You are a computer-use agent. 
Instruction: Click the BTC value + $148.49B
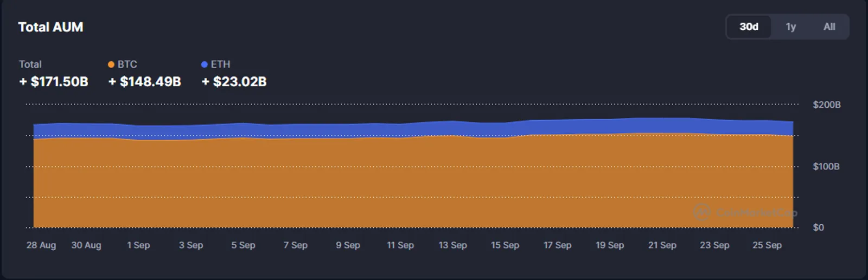click(145, 82)
